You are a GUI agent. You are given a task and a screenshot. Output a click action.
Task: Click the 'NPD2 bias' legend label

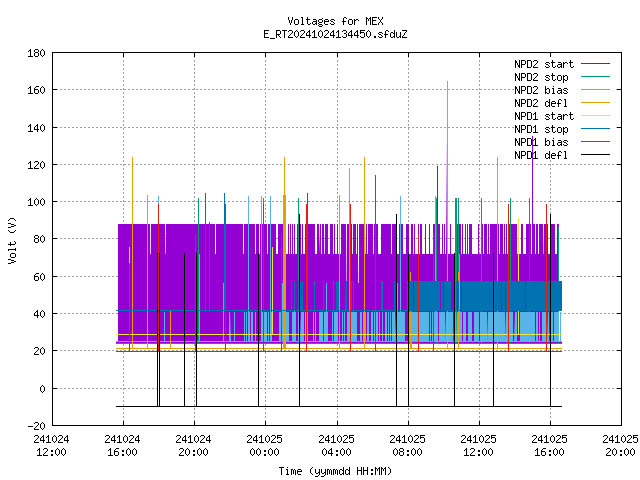(541, 90)
